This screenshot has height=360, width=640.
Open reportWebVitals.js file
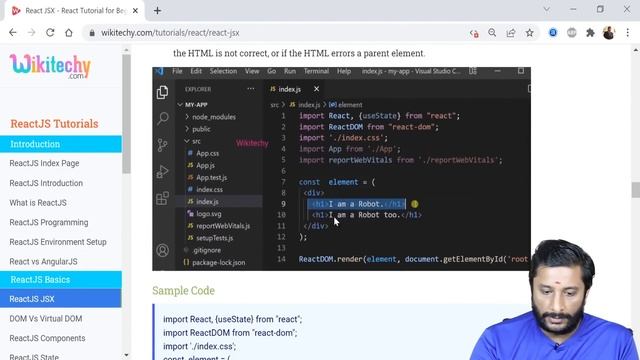(219, 226)
